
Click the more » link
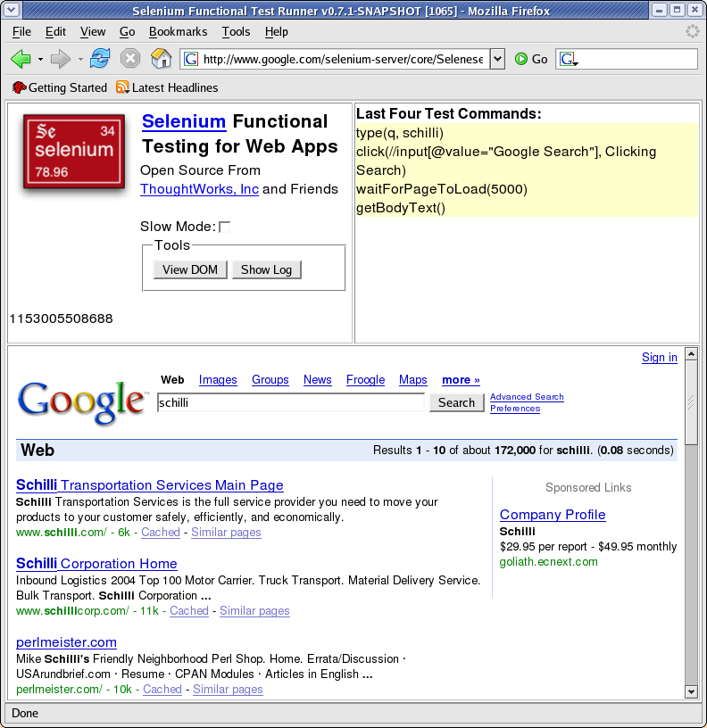pos(461,380)
